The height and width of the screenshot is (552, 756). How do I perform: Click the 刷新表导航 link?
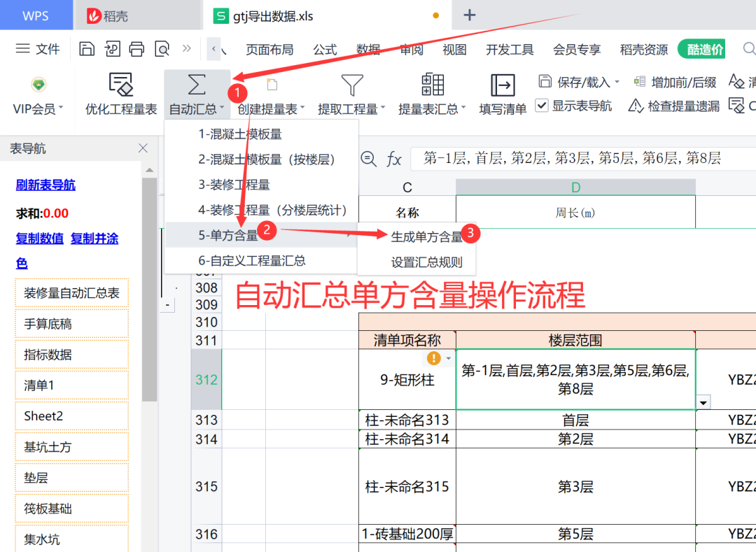point(45,185)
